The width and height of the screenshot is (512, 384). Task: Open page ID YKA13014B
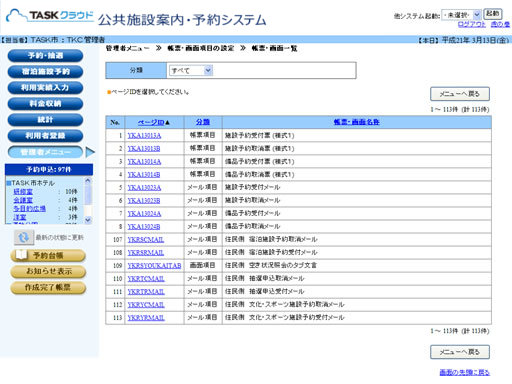(x=144, y=175)
